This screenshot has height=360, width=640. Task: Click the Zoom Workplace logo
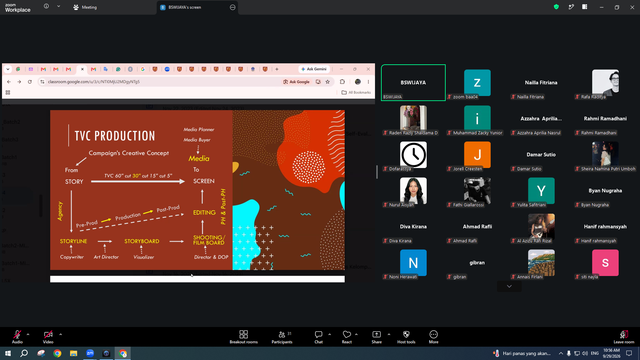(x=18, y=8)
